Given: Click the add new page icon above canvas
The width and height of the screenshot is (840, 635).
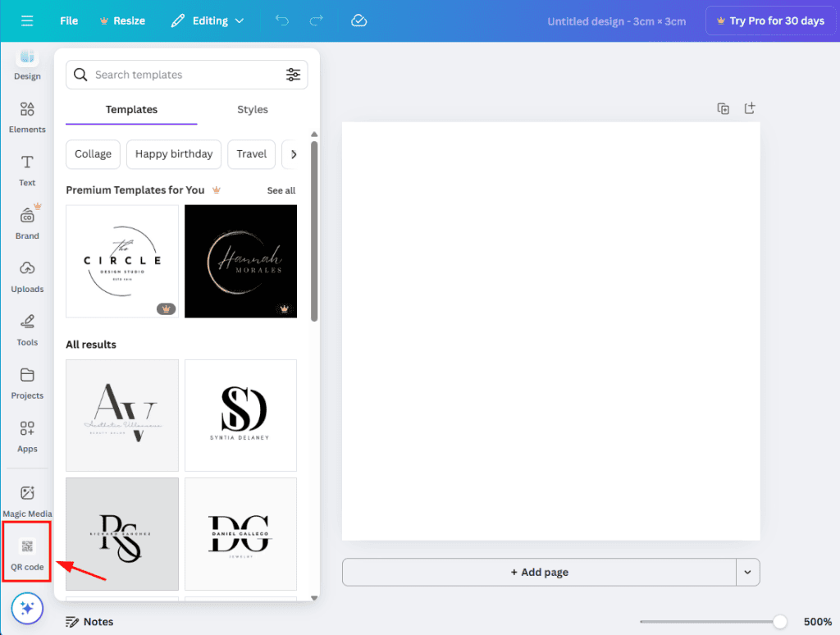Looking at the screenshot, I should [749, 108].
